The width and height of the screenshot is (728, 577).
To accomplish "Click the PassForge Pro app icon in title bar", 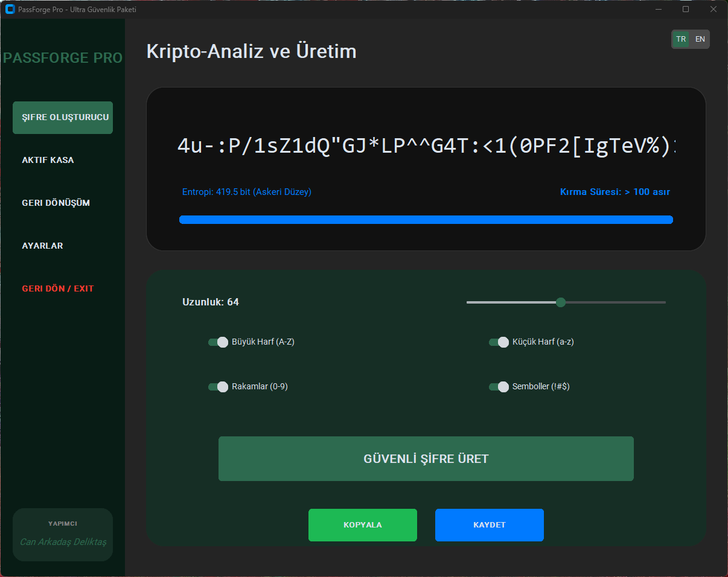I will pos(10,9).
